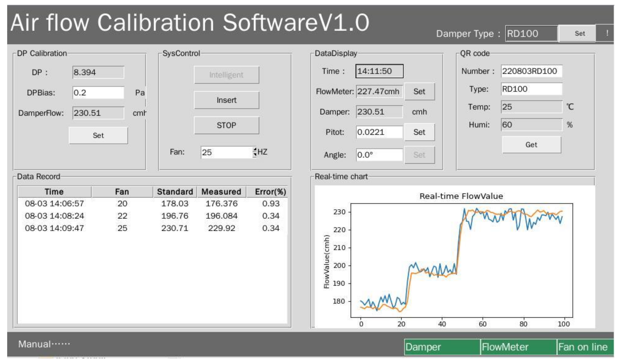Click the Angle input field

click(379, 155)
